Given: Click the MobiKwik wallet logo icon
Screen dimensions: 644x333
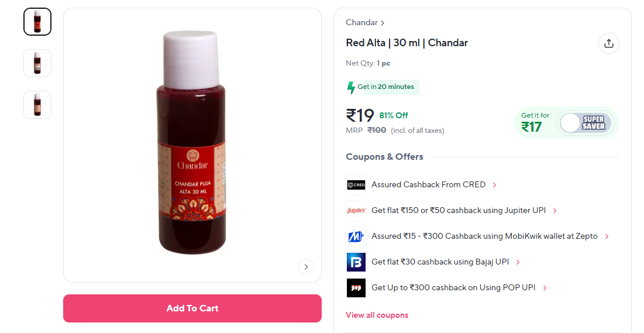Looking at the screenshot, I should coord(356,236).
